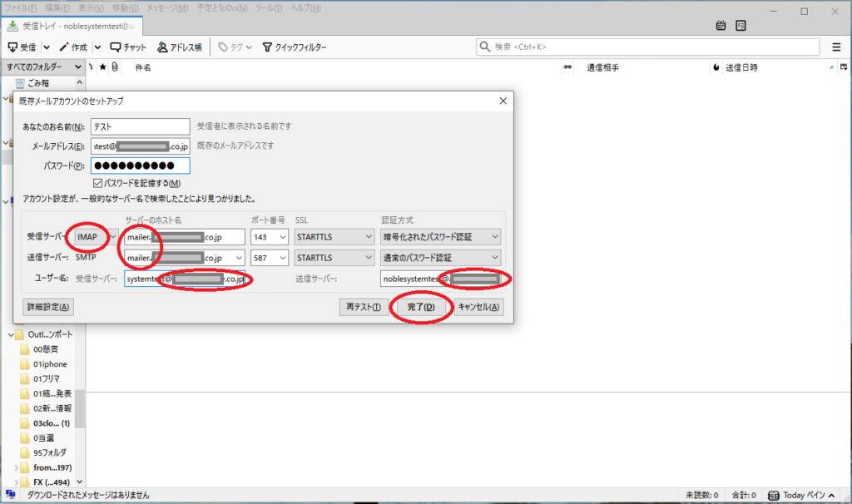Click the クイックフィルター funnel icon

267,47
